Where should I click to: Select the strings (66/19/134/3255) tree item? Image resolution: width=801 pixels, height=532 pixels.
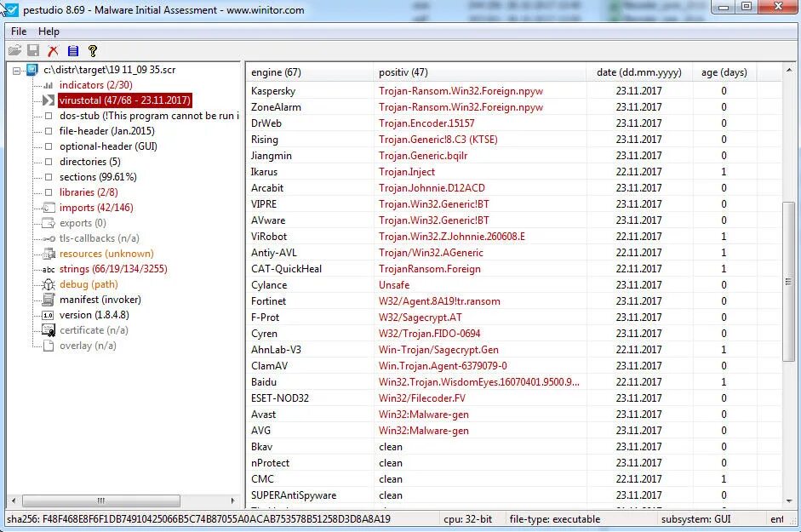pos(113,269)
